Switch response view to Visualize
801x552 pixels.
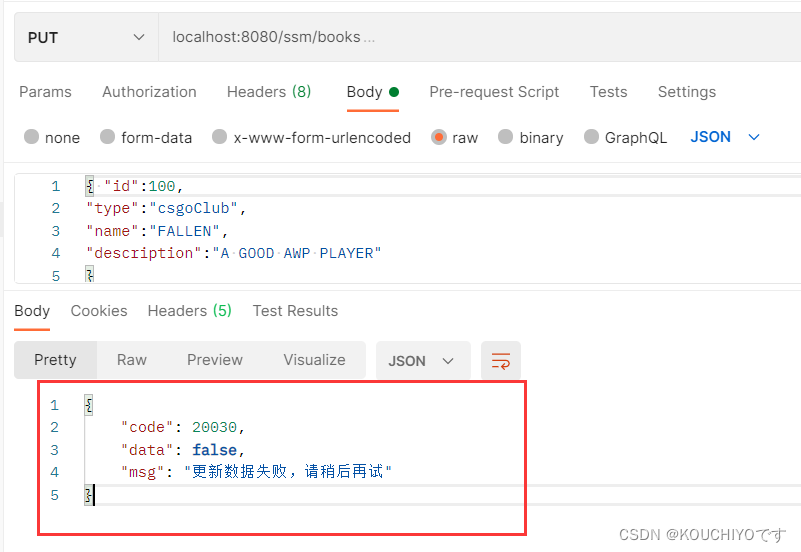315,360
